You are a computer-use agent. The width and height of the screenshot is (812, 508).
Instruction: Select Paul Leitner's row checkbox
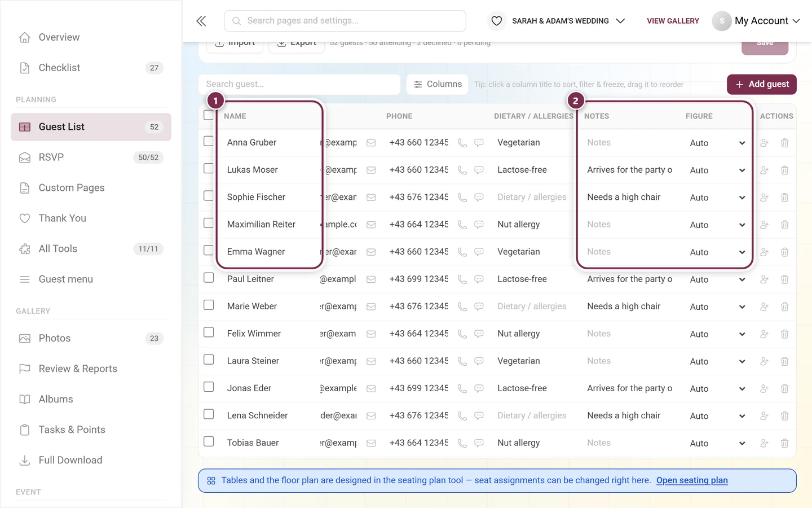point(209,278)
